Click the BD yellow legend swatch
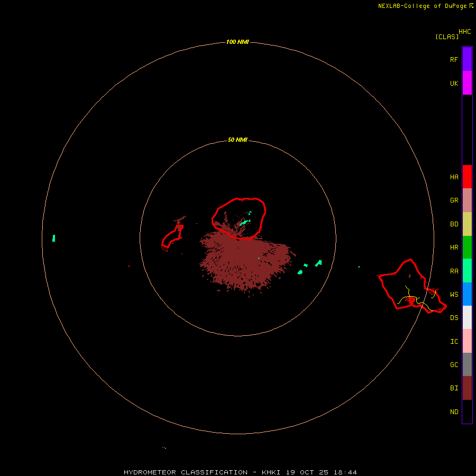 click(x=467, y=224)
